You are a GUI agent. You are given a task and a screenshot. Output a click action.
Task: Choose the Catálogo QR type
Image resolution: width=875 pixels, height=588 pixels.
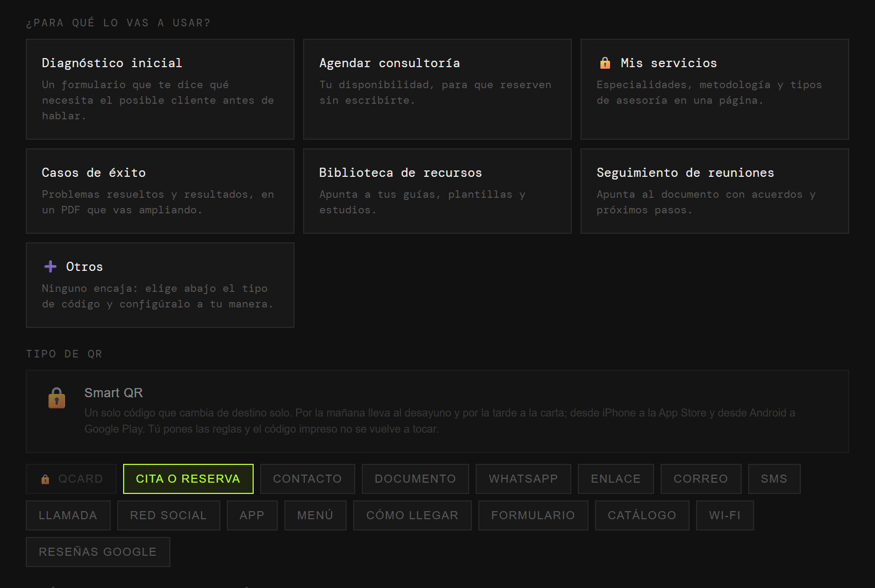pos(642,515)
